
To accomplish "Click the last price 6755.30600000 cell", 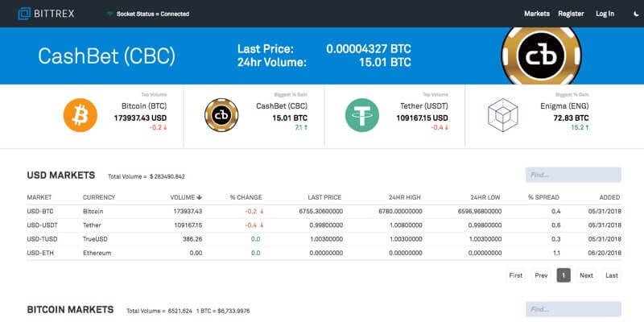I will coord(320,212).
